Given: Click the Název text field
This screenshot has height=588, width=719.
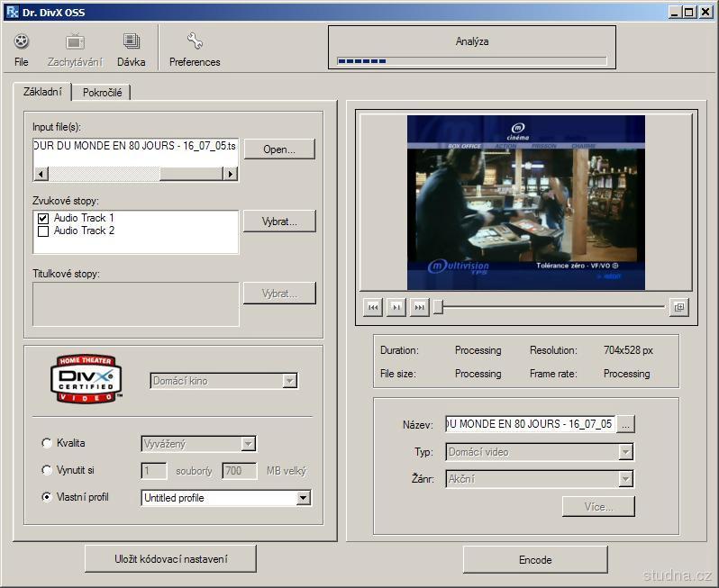Looking at the screenshot, I should click(x=529, y=424).
